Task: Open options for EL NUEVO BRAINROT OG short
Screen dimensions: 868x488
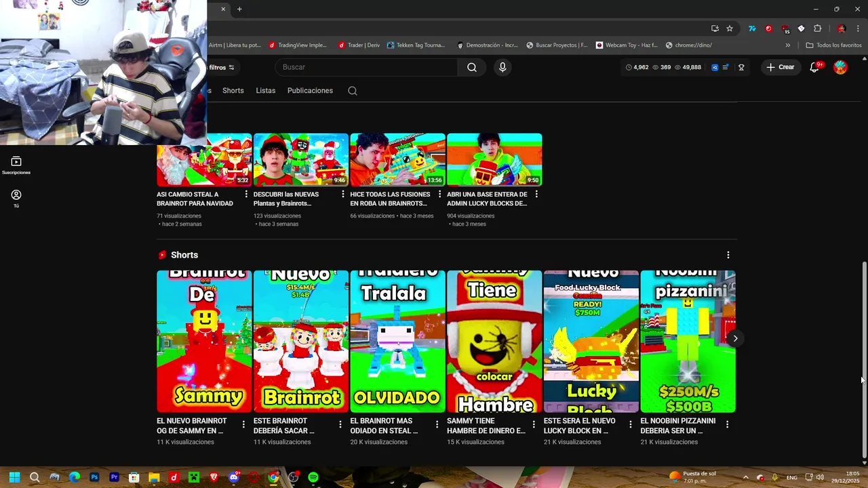Action: (x=243, y=424)
